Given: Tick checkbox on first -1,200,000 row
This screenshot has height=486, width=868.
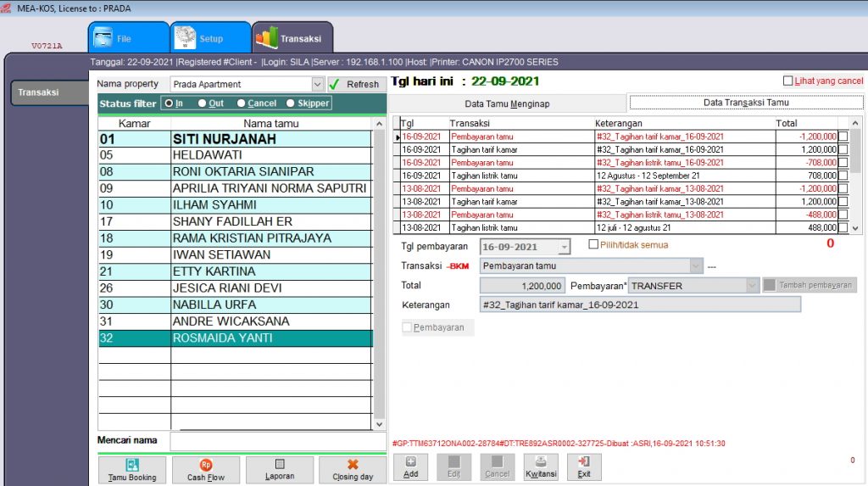Looking at the screenshot, I should pos(843,137).
